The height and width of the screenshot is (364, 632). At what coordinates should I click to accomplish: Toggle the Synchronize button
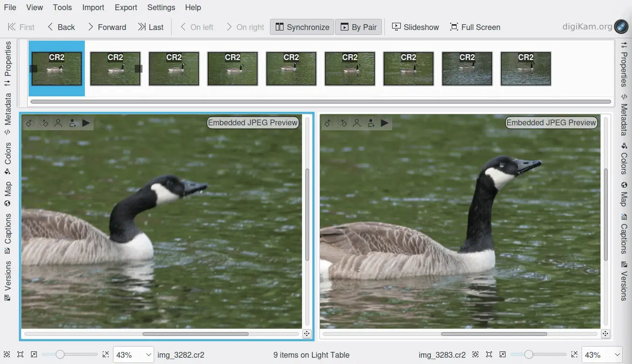[x=302, y=27]
